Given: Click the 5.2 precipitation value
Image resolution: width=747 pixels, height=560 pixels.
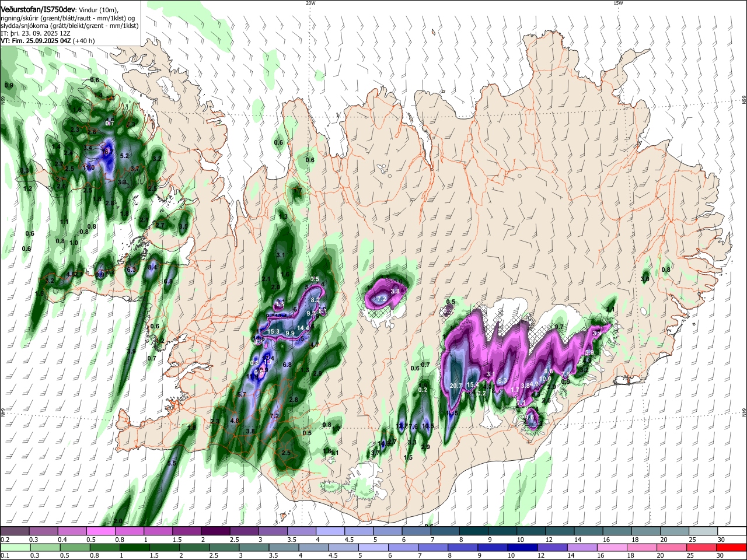Looking at the screenshot, I should 124,156.
